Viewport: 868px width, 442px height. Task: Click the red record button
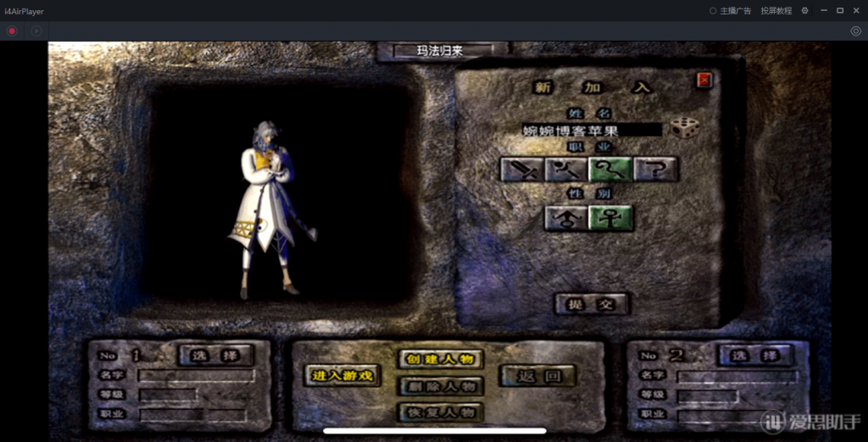[x=12, y=31]
